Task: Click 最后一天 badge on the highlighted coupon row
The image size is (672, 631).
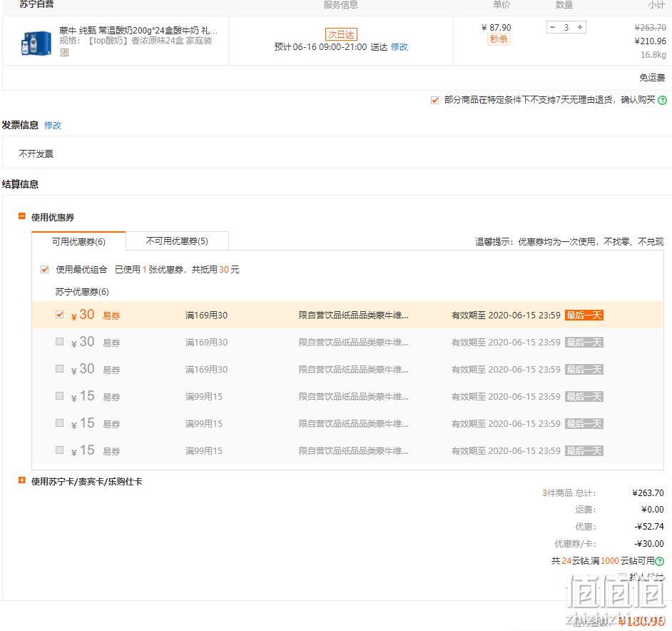Action: [584, 315]
